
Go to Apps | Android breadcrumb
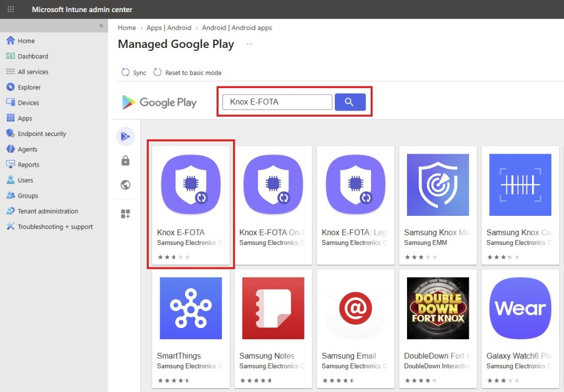point(169,28)
